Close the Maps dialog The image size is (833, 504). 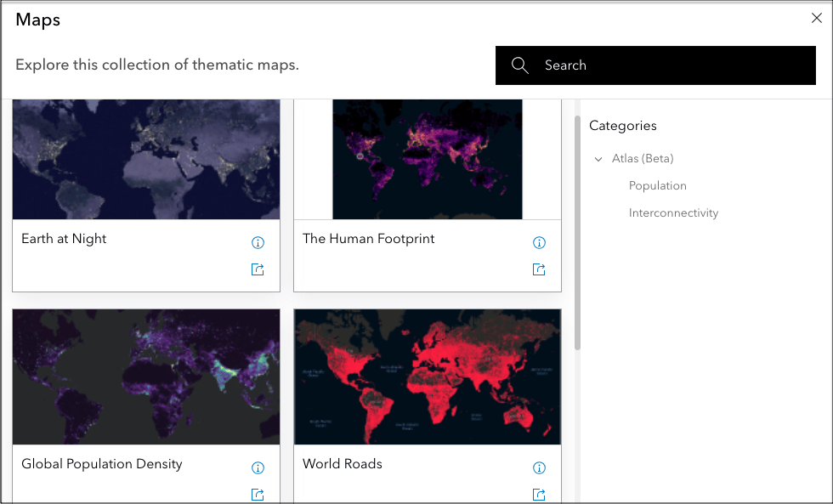[x=817, y=18]
